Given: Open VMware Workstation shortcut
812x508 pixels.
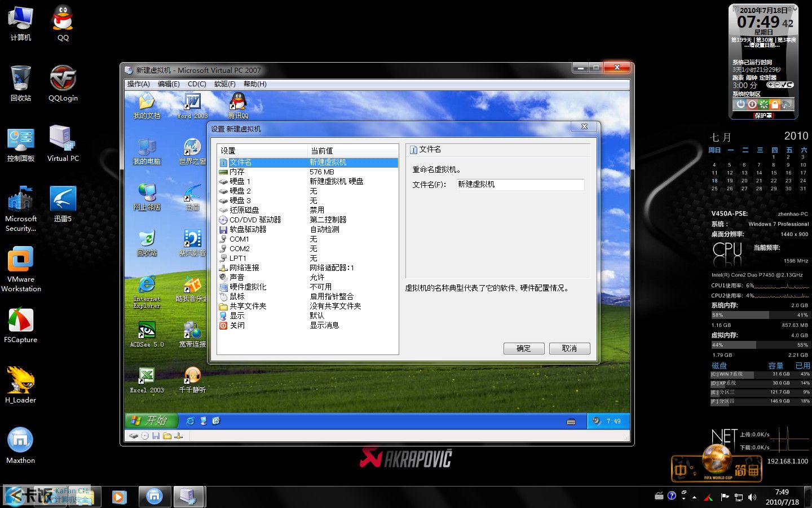Looking at the screenshot, I should [x=21, y=270].
